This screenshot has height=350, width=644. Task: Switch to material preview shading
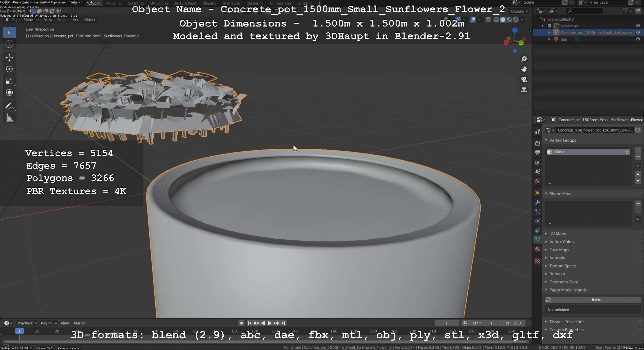tap(509, 19)
